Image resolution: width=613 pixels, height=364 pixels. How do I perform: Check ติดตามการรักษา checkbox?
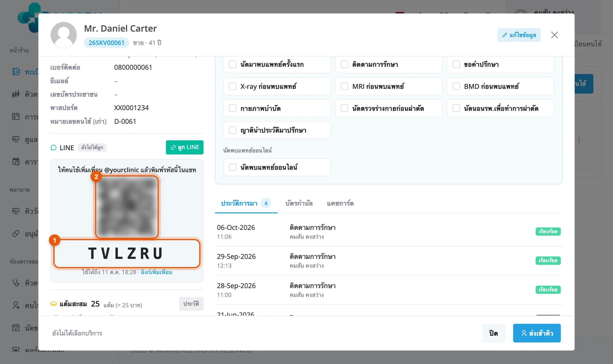coord(345,64)
